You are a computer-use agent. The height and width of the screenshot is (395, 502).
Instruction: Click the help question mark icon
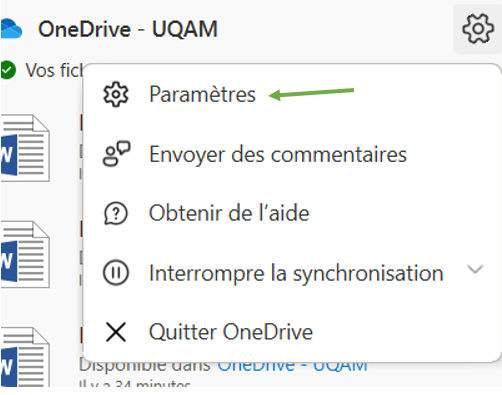[x=115, y=213]
